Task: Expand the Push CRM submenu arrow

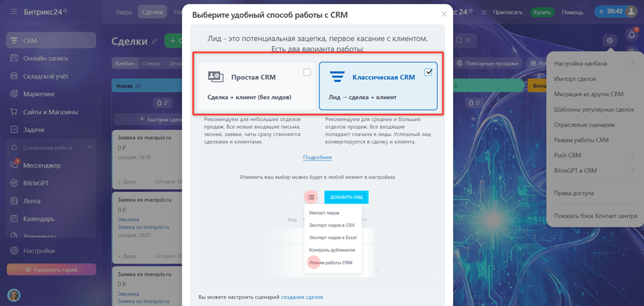Action: 632,155
